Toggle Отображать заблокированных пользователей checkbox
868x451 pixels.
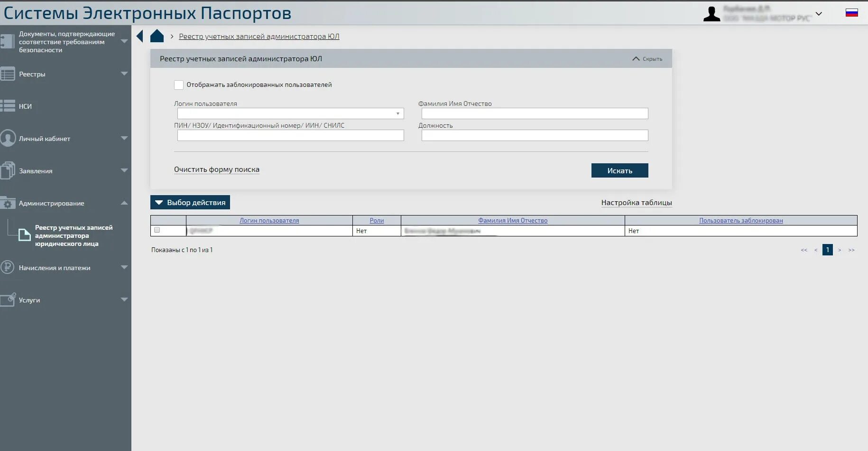tap(179, 85)
